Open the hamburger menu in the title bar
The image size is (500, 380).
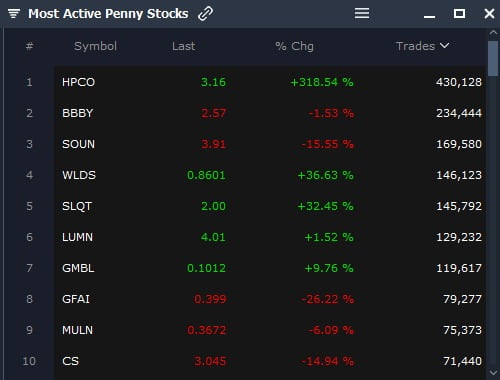pyautogui.click(x=362, y=13)
